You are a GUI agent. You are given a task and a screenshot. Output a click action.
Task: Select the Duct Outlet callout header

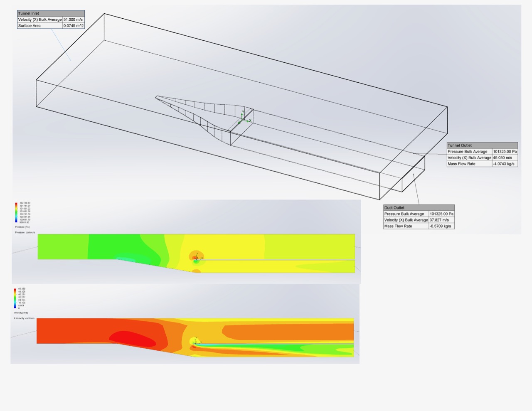419,208
